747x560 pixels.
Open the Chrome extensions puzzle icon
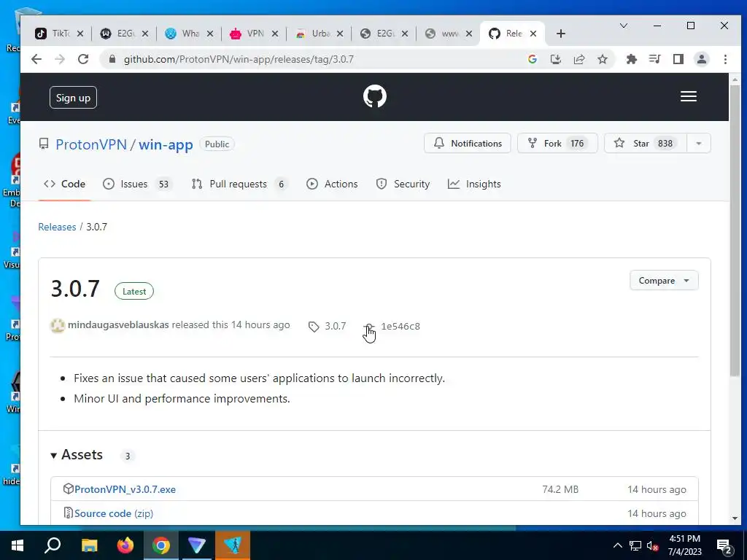[632, 59]
